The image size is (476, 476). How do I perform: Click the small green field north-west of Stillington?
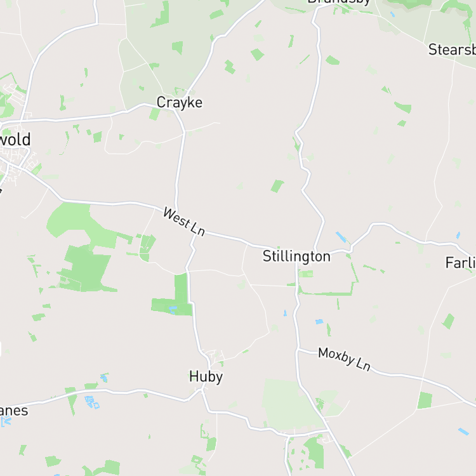click(x=277, y=186)
